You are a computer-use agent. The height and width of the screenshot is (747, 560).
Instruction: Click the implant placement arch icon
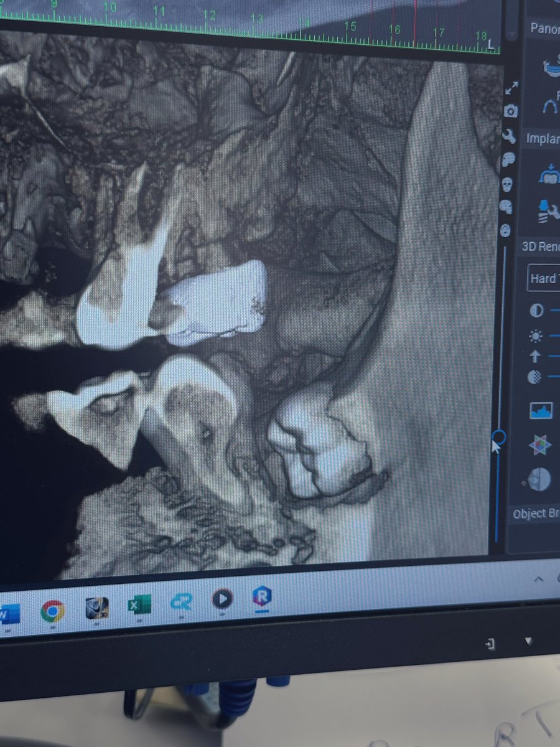(x=549, y=174)
